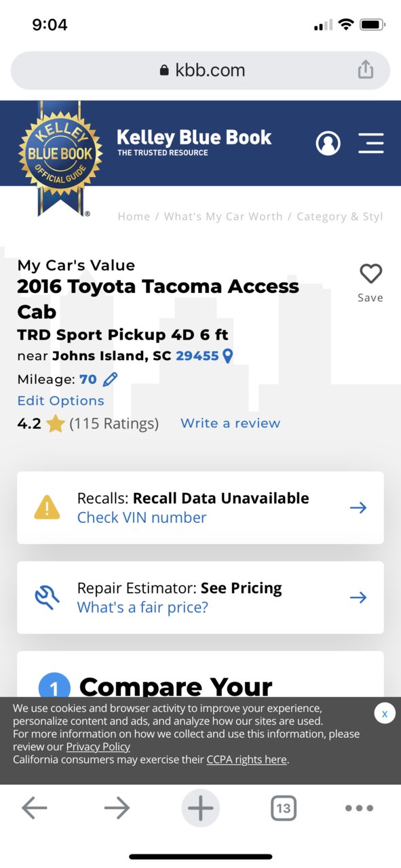
Task: View the 13 open tabs
Action: [x=284, y=808]
